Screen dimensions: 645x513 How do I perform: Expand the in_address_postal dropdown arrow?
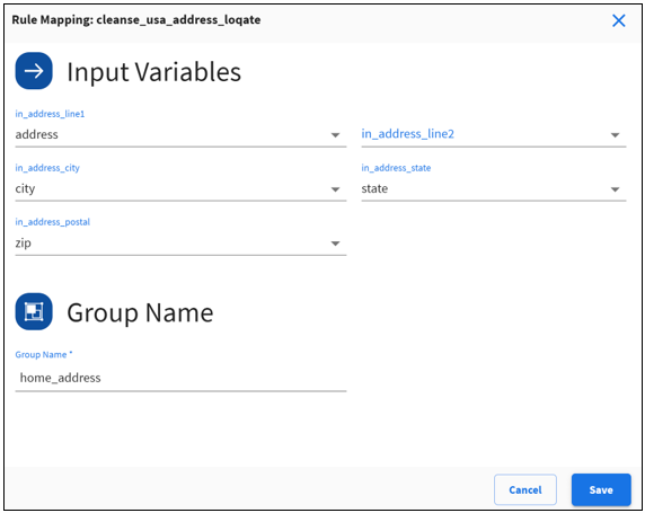[x=335, y=243]
